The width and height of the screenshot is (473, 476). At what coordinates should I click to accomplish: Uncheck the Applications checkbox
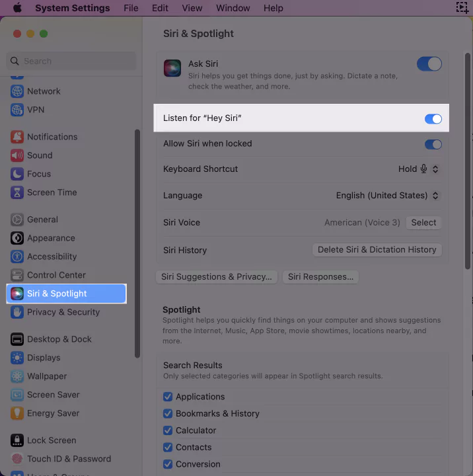(168, 397)
